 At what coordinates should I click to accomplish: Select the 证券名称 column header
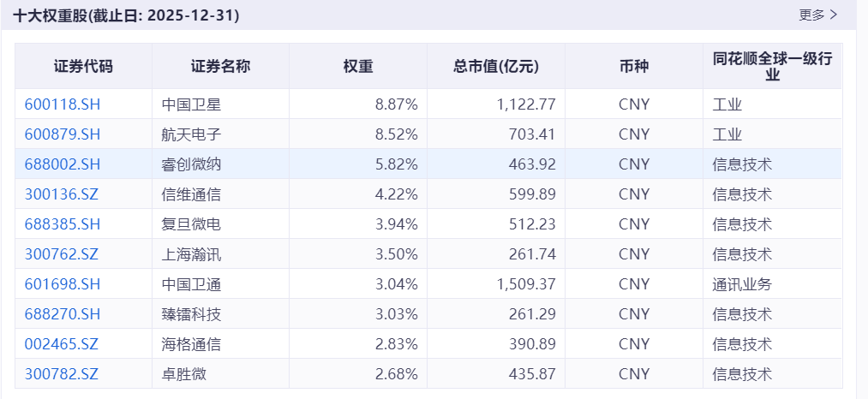click(220, 66)
